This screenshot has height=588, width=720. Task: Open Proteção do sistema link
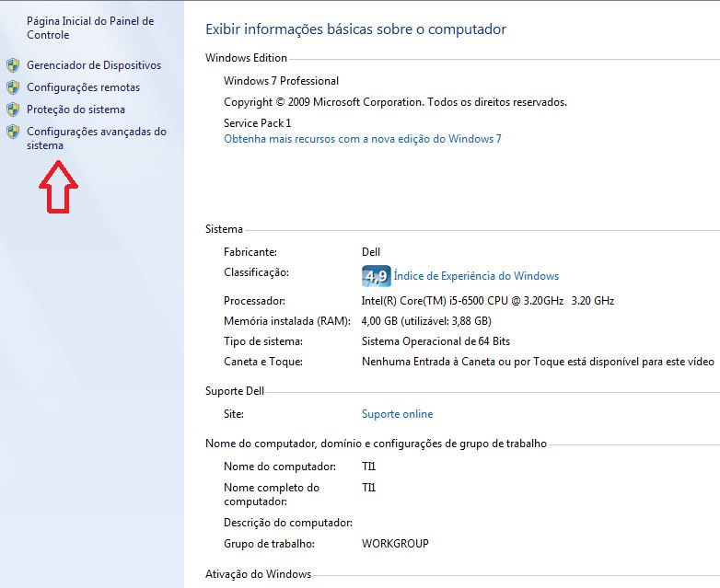tap(75, 110)
